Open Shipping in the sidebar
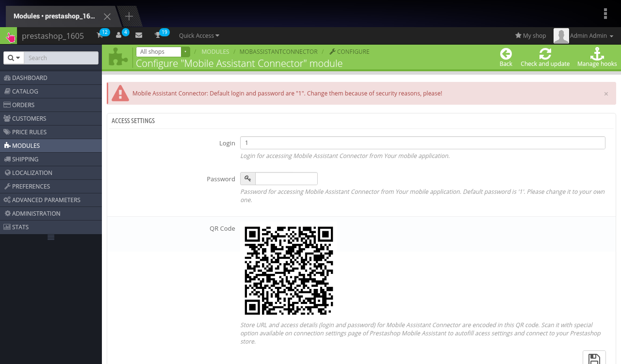 (x=51, y=159)
